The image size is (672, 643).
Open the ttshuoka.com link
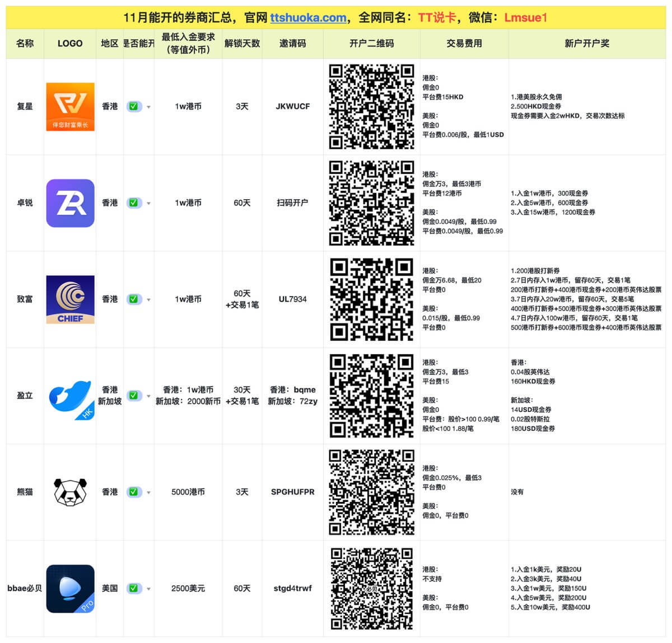[308, 17]
